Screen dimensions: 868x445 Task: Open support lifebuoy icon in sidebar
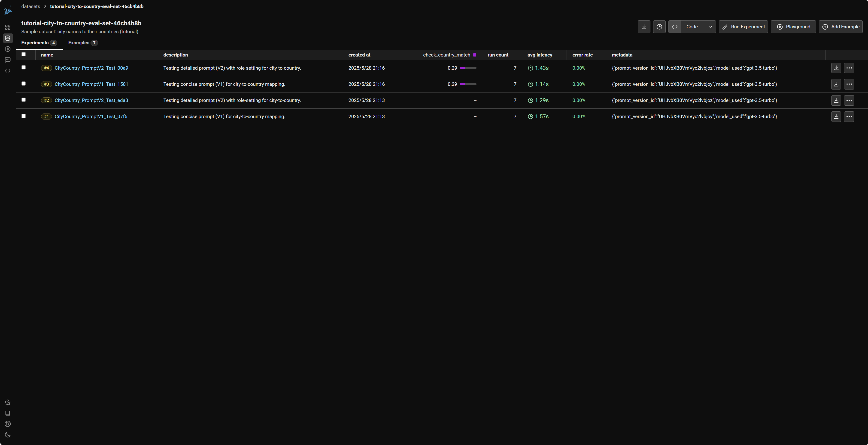pyautogui.click(x=8, y=424)
